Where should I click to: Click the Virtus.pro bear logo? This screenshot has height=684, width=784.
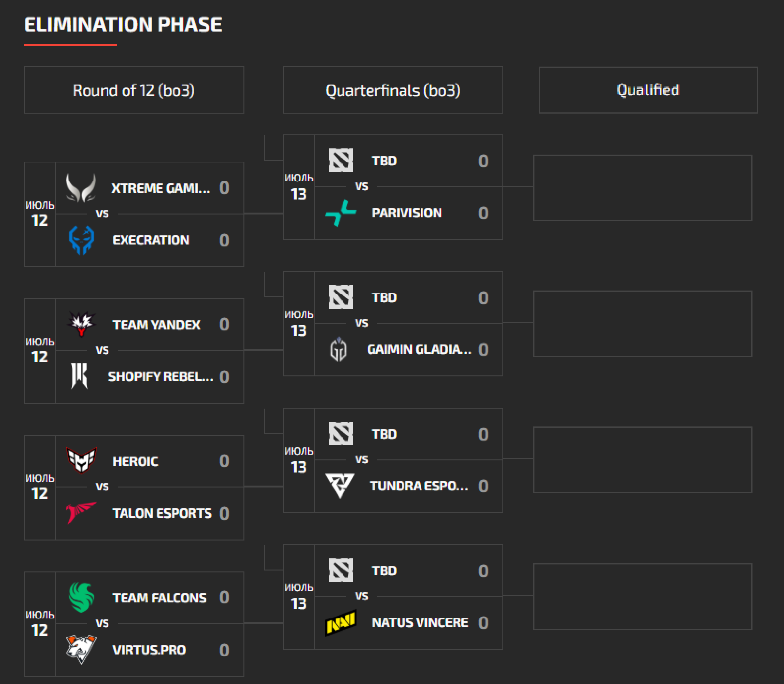point(81,649)
